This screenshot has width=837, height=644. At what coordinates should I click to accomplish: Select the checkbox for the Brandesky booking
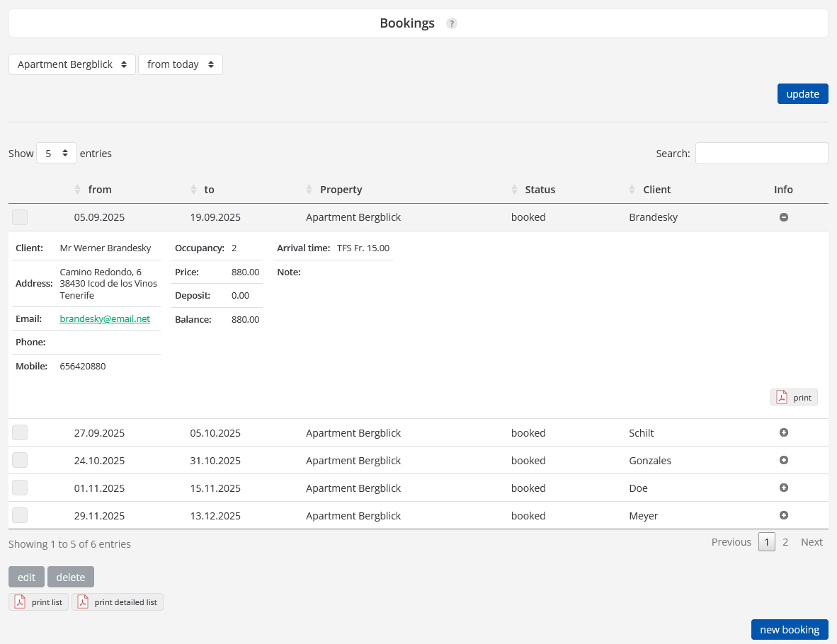[x=20, y=217]
